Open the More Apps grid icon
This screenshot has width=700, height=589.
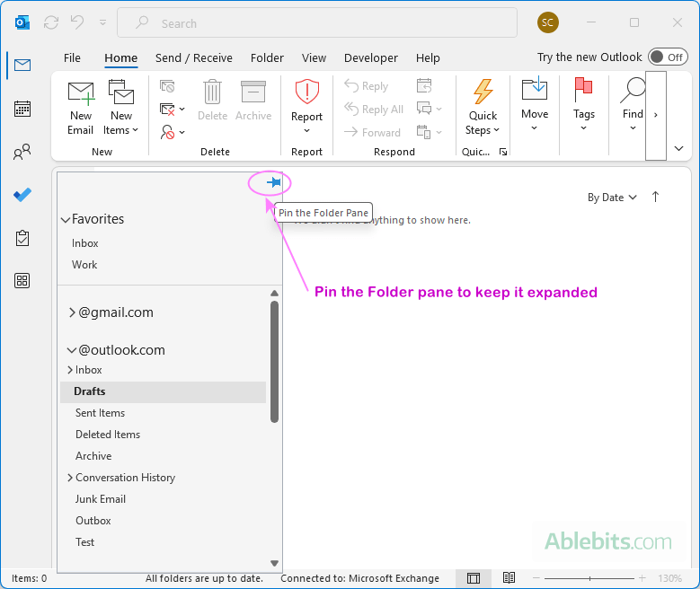(x=22, y=281)
